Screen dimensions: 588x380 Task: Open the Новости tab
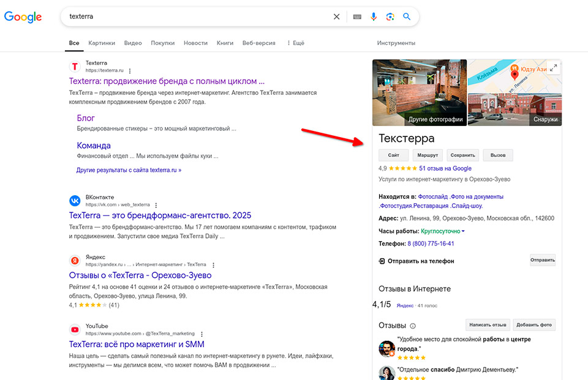tap(195, 43)
